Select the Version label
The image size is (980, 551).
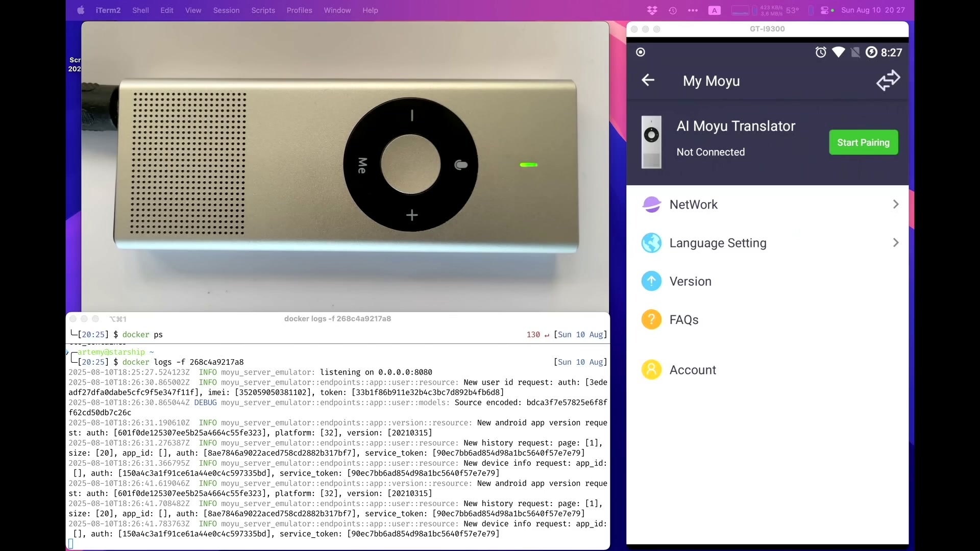(x=690, y=281)
